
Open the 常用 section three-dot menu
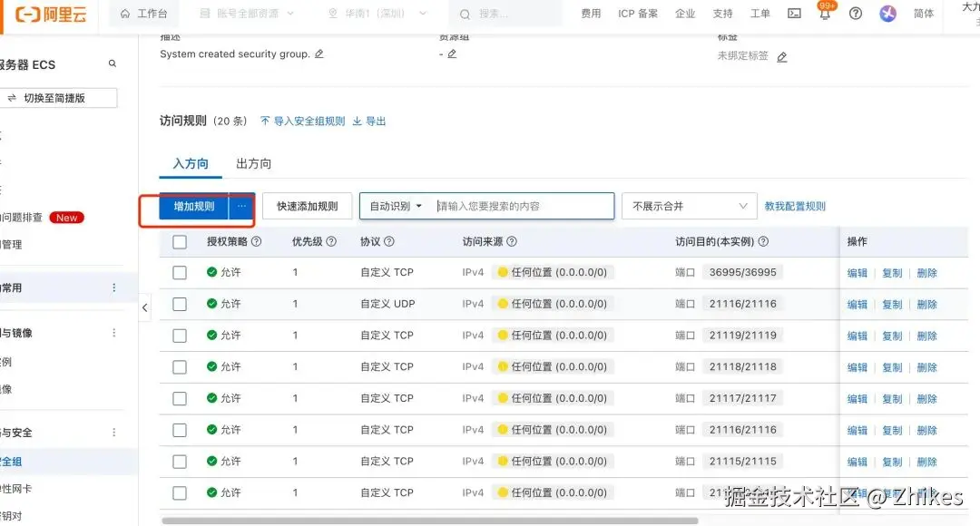click(x=113, y=287)
